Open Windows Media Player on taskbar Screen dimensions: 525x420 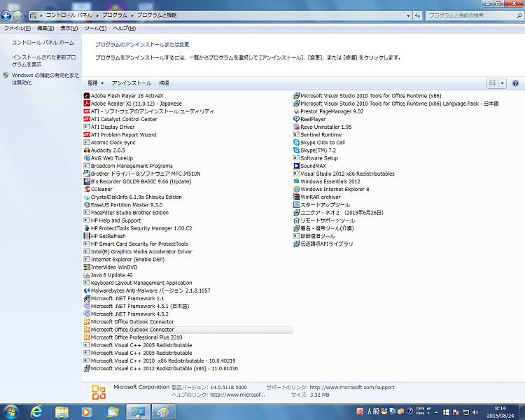point(87,412)
